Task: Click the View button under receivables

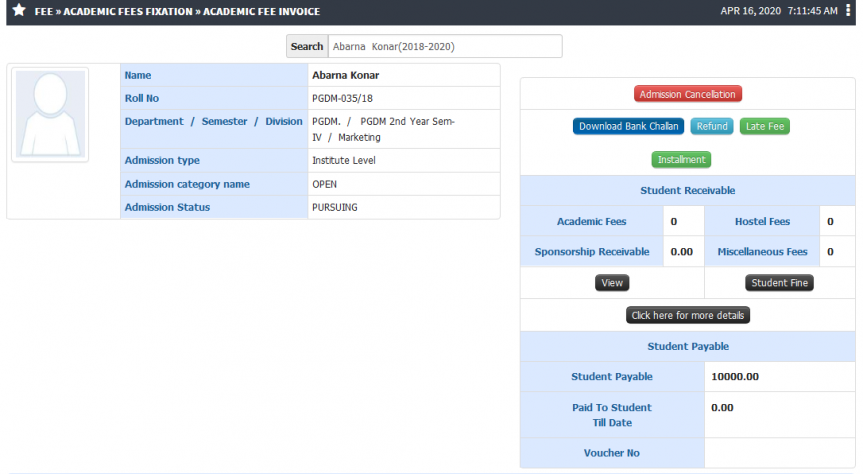Action: coord(611,283)
